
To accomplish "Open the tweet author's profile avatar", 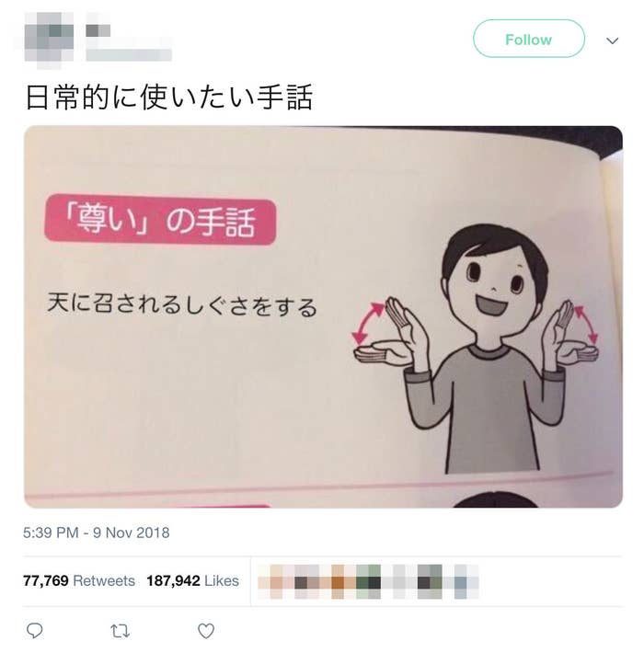I will (x=49, y=40).
